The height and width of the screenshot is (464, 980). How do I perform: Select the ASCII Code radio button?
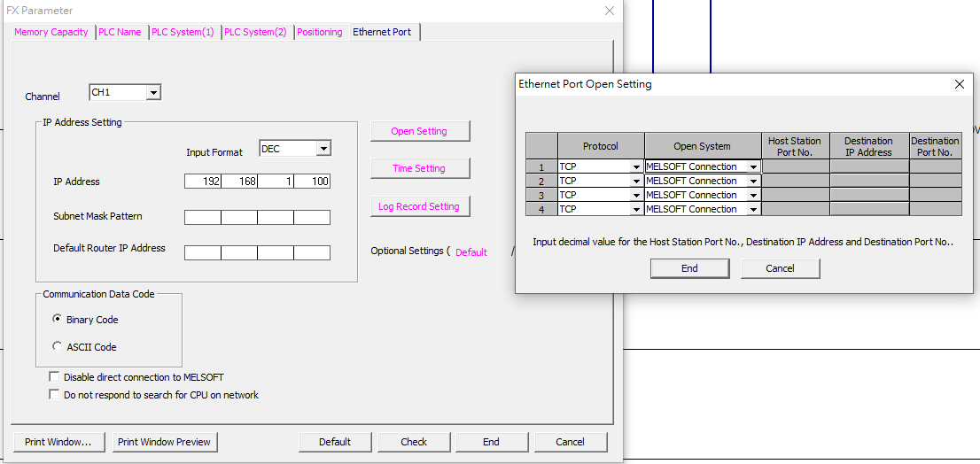coord(58,347)
